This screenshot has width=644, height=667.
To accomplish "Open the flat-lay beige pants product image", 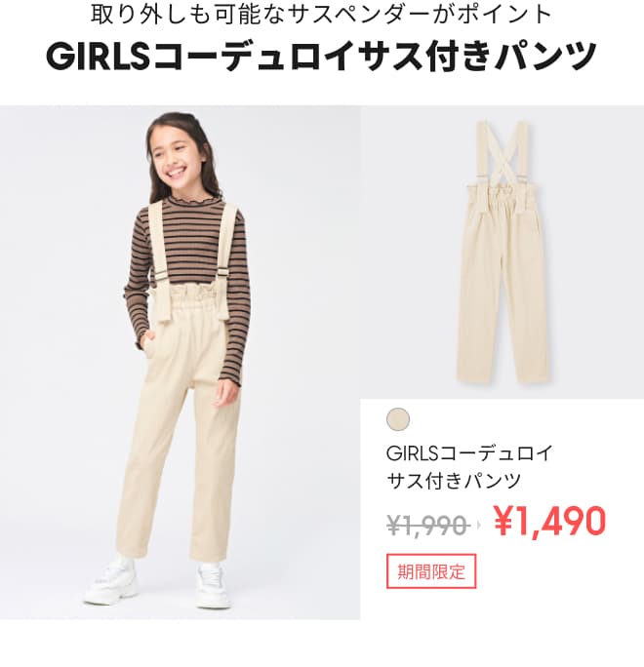I will click(x=503, y=252).
